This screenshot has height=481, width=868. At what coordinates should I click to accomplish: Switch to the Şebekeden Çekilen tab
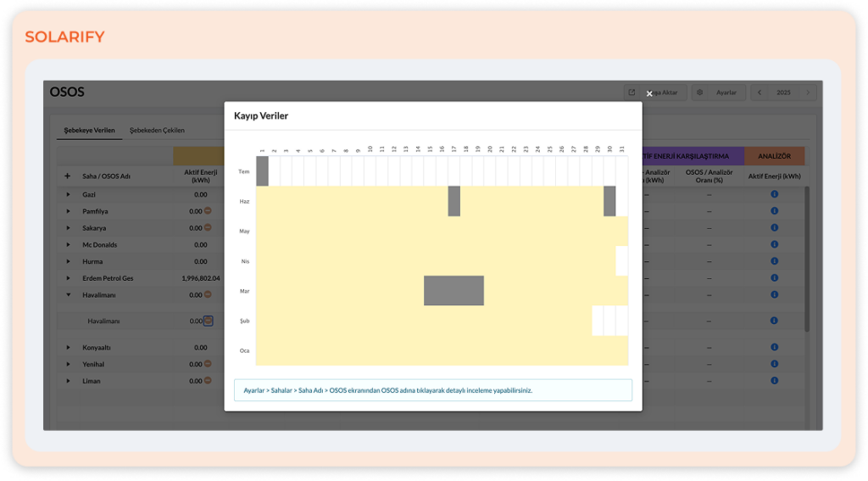157,131
